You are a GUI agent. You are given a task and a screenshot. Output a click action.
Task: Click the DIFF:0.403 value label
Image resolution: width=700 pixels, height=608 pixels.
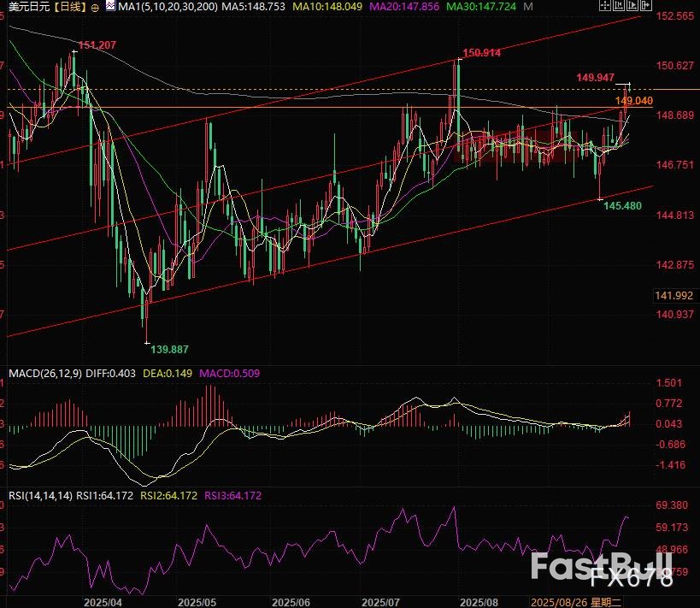[114, 373]
